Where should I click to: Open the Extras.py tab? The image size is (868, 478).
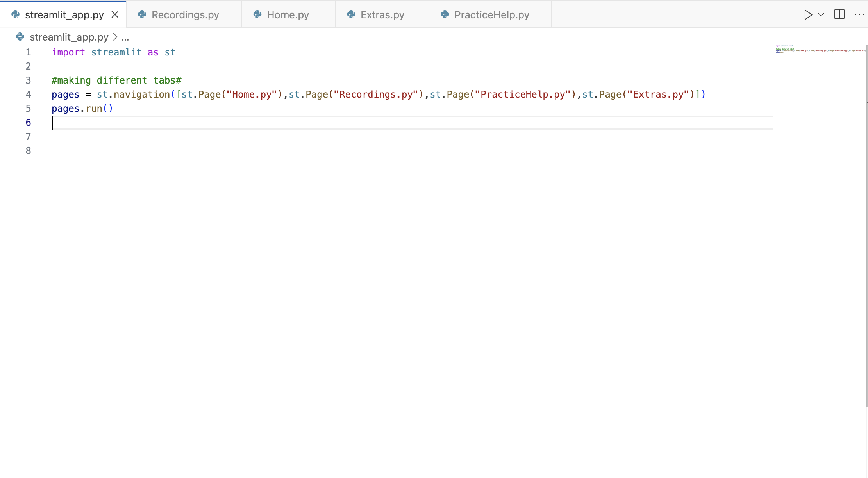coord(382,15)
